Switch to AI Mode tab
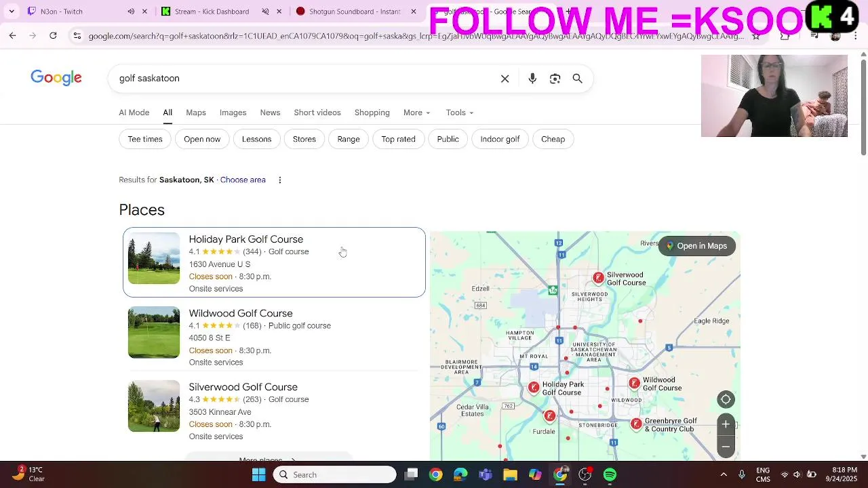 [134, 113]
